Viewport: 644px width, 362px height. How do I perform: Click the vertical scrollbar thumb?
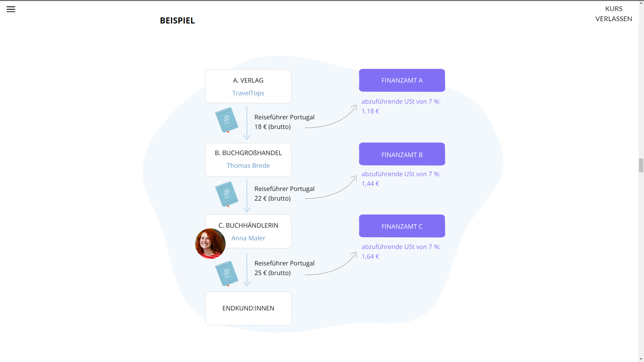click(641, 165)
